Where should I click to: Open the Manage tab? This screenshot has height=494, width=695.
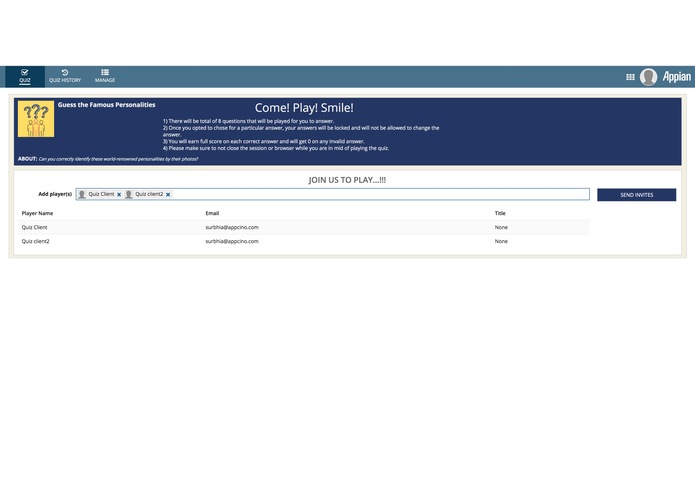pos(105,76)
